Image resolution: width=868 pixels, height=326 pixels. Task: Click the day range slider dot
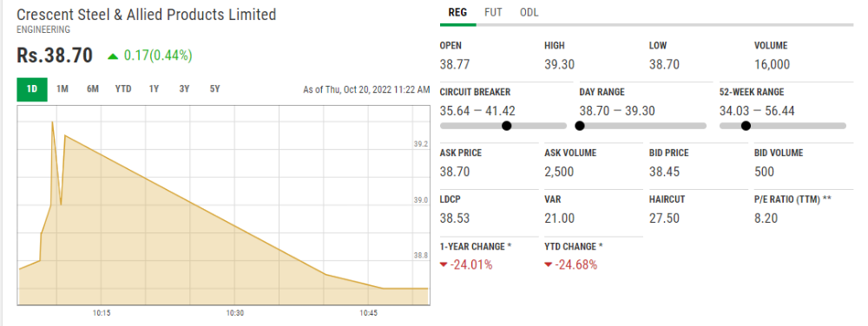point(580,126)
